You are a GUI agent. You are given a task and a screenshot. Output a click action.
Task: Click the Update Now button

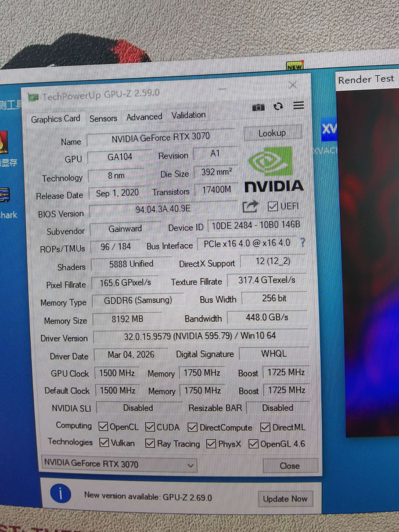(285, 499)
